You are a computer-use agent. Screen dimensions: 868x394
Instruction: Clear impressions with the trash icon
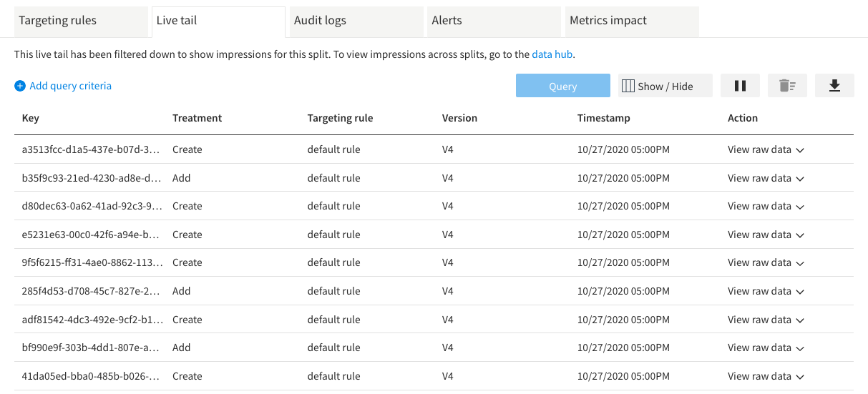(787, 86)
